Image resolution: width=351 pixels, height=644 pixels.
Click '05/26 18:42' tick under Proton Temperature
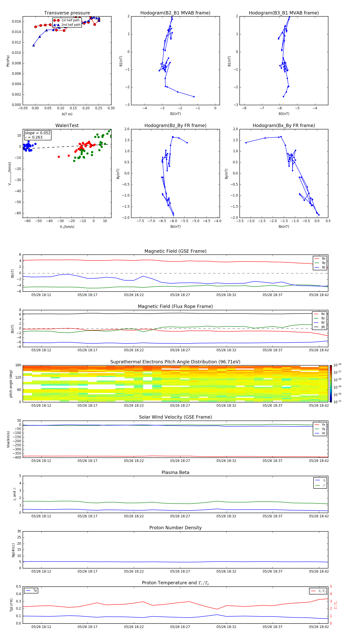point(319,627)
